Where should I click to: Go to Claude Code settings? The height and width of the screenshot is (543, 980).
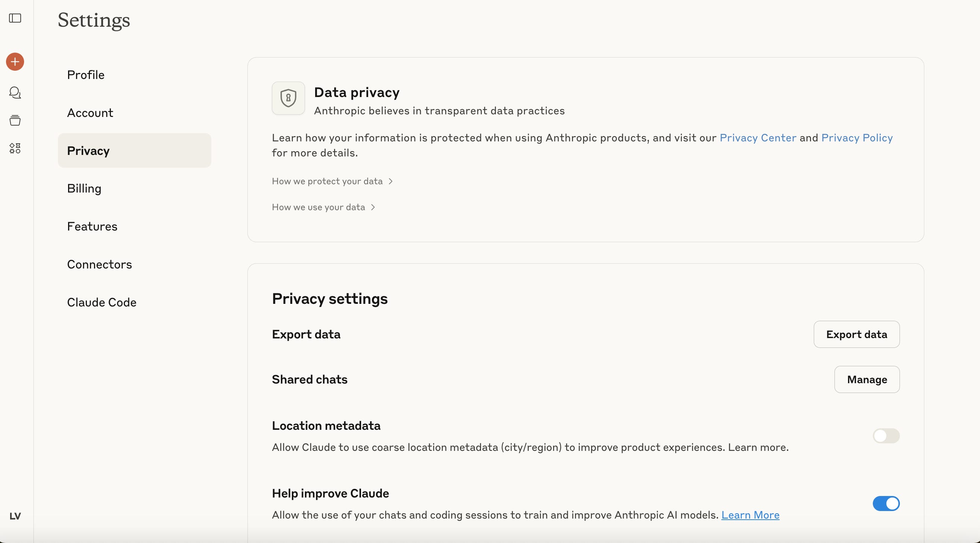[134, 302]
